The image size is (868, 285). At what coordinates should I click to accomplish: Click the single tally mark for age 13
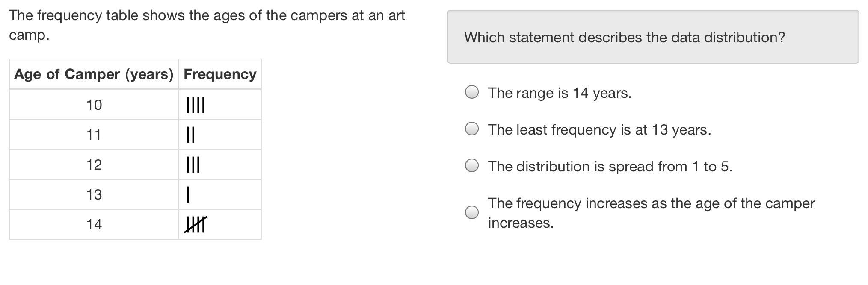click(188, 195)
